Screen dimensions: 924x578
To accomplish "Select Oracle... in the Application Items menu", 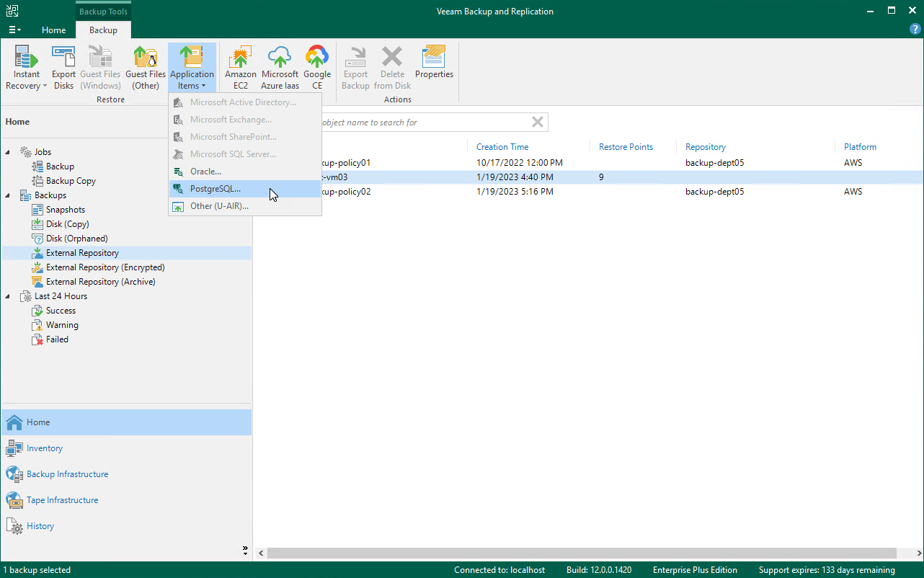I will [x=205, y=172].
